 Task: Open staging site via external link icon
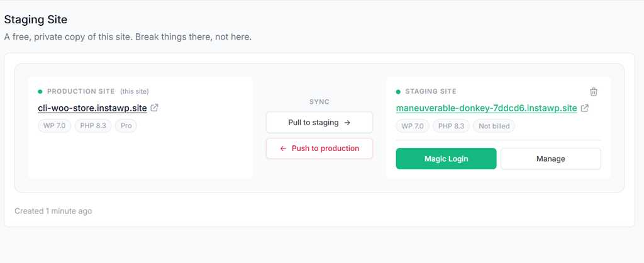click(584, 108)
